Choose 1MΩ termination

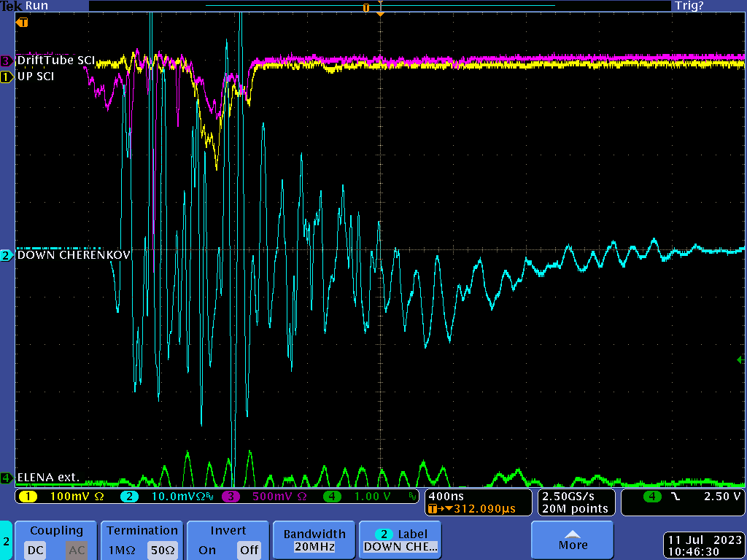120,550
